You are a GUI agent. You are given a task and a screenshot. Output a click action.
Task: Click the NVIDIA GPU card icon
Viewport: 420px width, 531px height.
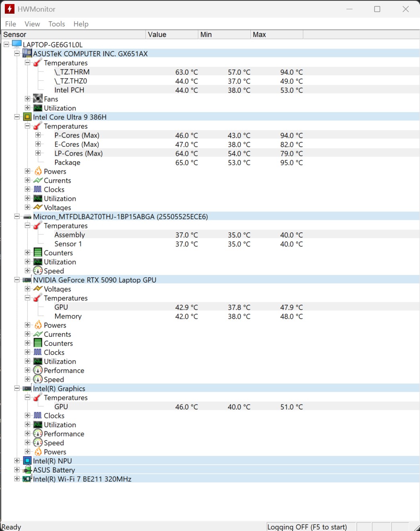coord(27,280)
